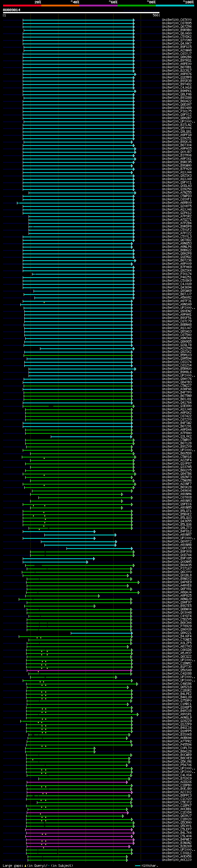Select the UniRef100_B9HPK1 label
This screenshot has height=868, width=197.
[177, 91]
